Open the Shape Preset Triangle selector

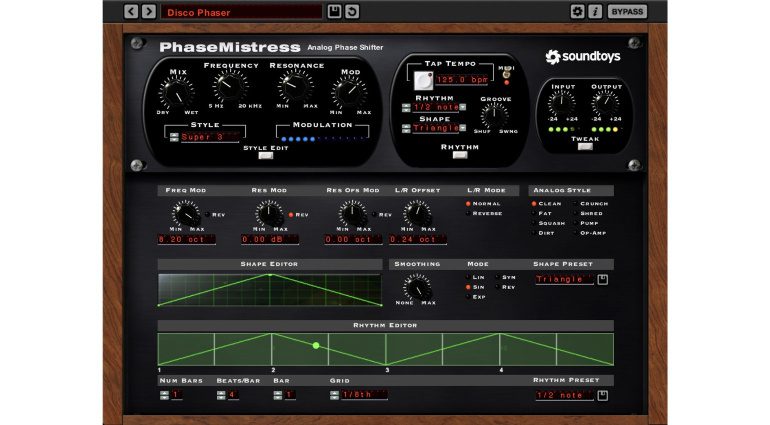pyautogui.click(x=565, y=279)
